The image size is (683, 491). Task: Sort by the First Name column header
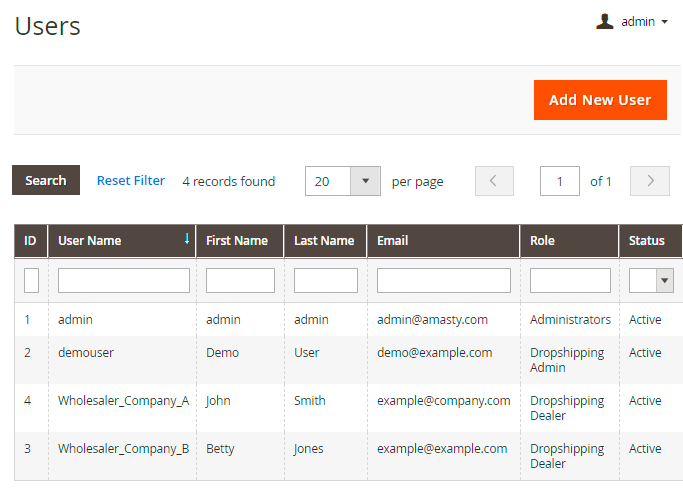click(239, 241)
